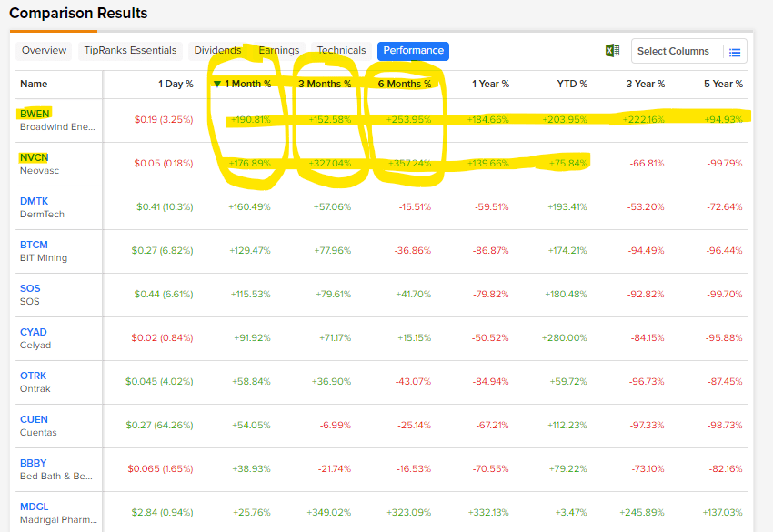Click the MDGL Madrigal ticker link
The height and width of the screenshot is (532, 773).
34,507
